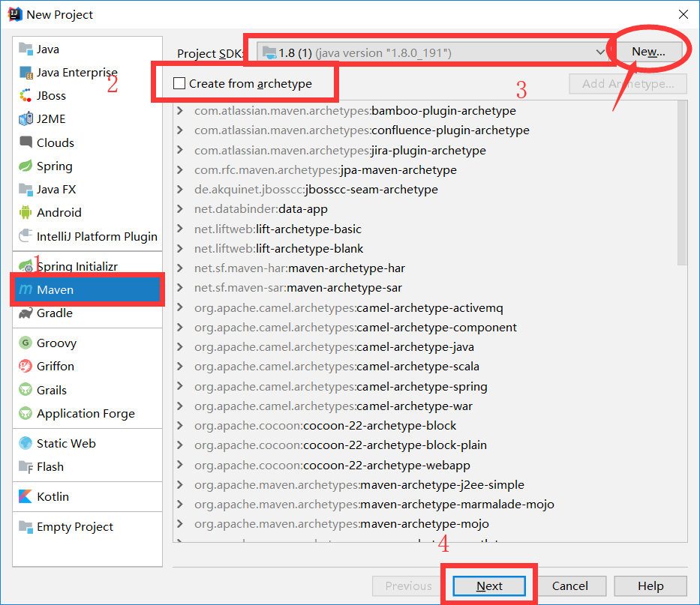Image resolution: width=700 pixels, height=605 pixels.
Task: Expand bamboo-plugin-archetype entry
Action: [180, 111]
